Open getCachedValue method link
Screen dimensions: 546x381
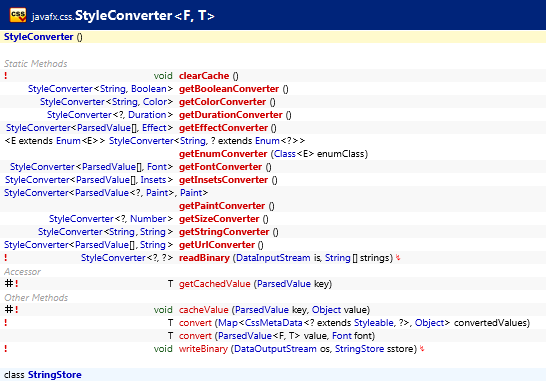(x=214, y=284)
